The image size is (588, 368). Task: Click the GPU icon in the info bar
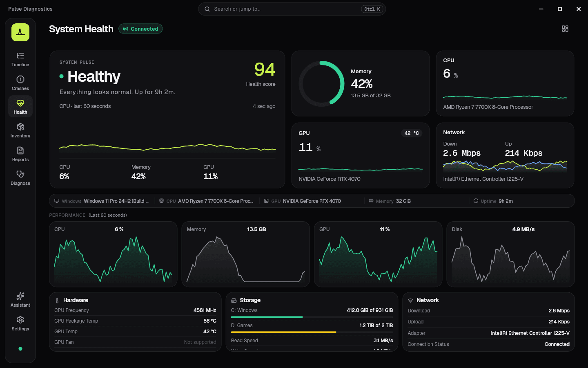coord(266,201)
